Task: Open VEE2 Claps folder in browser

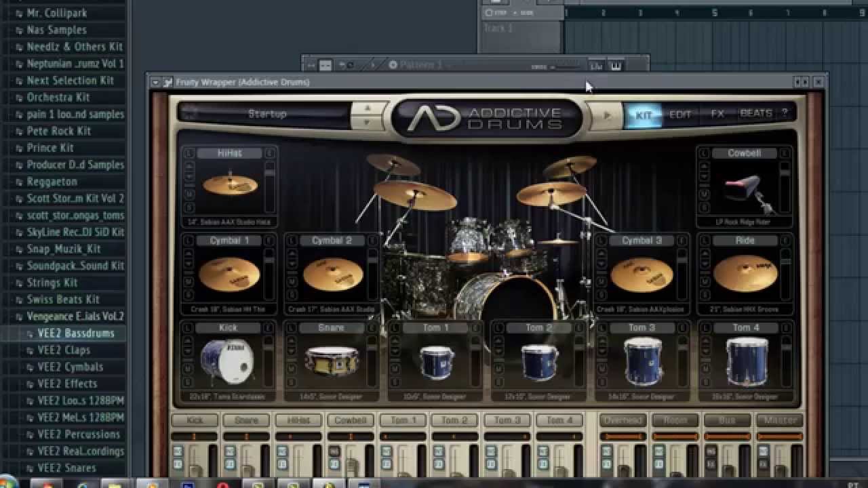Action: pos(64,350)
